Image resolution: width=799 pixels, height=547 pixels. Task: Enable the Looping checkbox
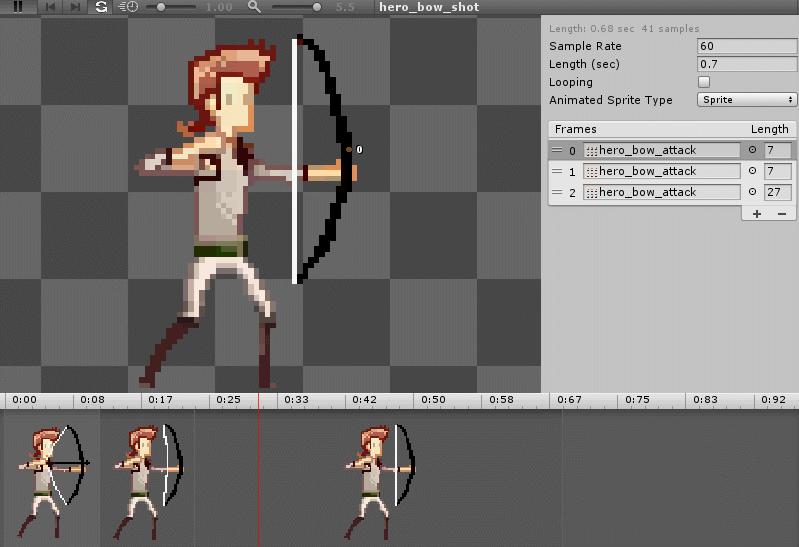tap(704, 82)
